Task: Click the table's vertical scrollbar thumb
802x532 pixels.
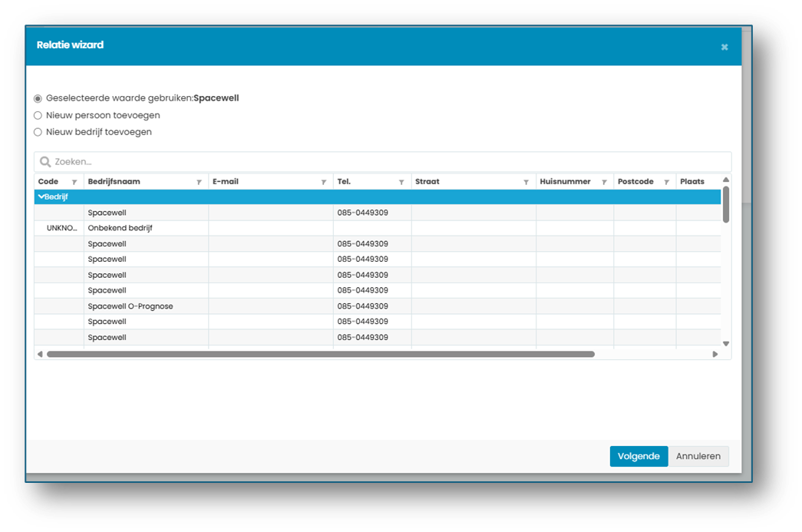Action: tap(726, 204)
